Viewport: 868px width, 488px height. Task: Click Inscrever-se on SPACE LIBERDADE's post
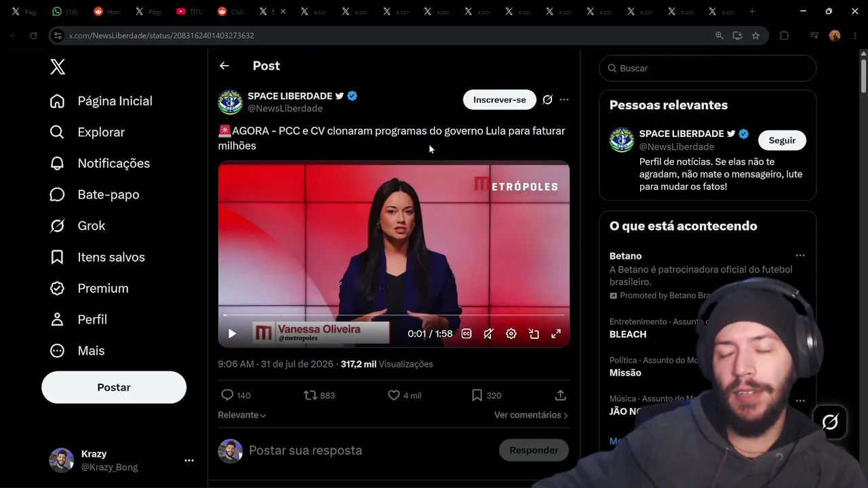click(x=500, y=100)
